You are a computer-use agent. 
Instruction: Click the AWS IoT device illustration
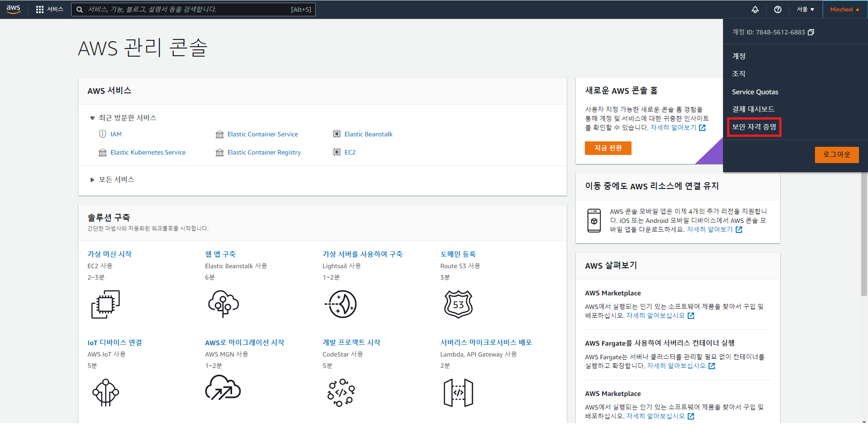click(106, 392)
